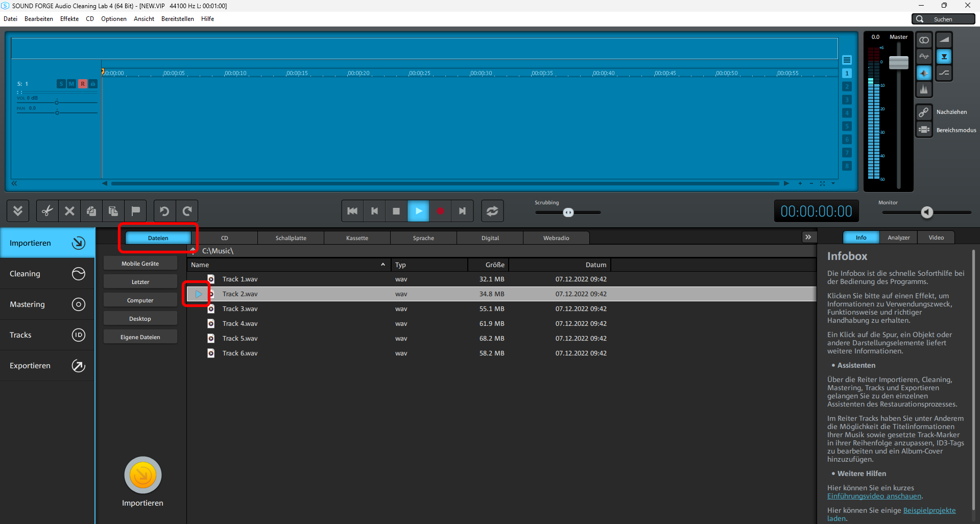The width and height of the screenshot is (980, 524).
Task: Click the paste toolbar icon
Action: pos(113,211)
